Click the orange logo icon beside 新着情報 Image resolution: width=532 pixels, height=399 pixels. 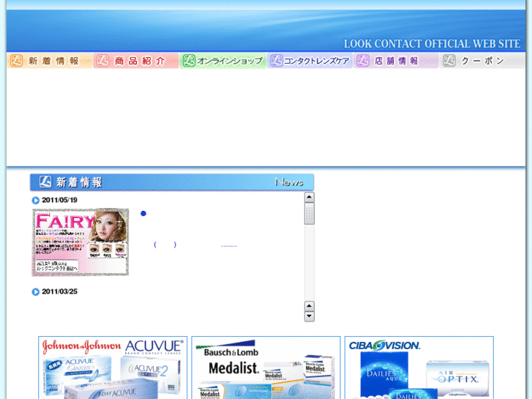point(16,61)
